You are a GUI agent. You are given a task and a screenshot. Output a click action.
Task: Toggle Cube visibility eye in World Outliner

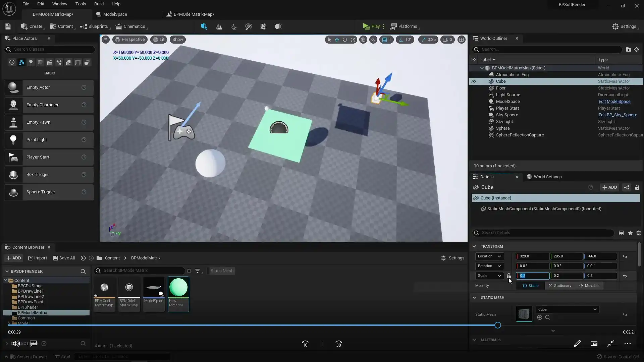pos(473,81)
